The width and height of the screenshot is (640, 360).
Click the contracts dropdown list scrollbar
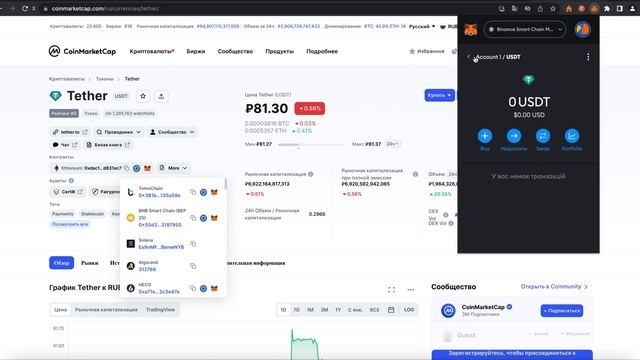tap(225, 184)
